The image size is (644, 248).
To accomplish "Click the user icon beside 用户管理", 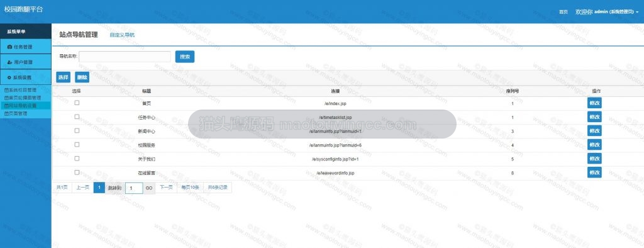I will (x=10, y=62).
